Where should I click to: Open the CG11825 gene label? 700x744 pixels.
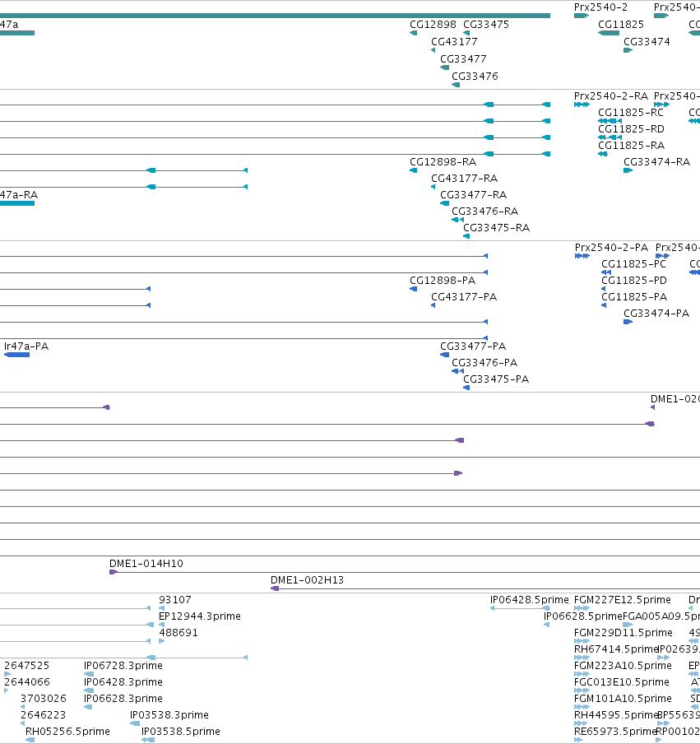(621, 25)
